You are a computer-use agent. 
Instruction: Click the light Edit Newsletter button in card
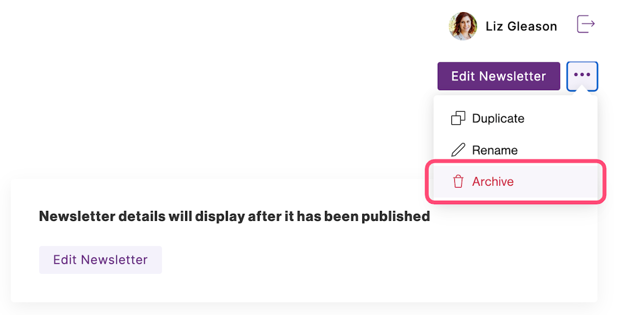click(101, 260)
